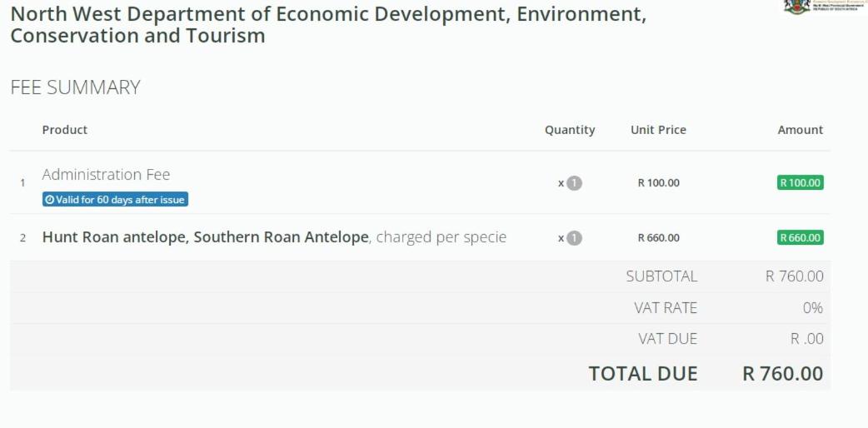Click the Hunt Roan antelope quantity badge

pyautogui.click(x=574, y=238)
